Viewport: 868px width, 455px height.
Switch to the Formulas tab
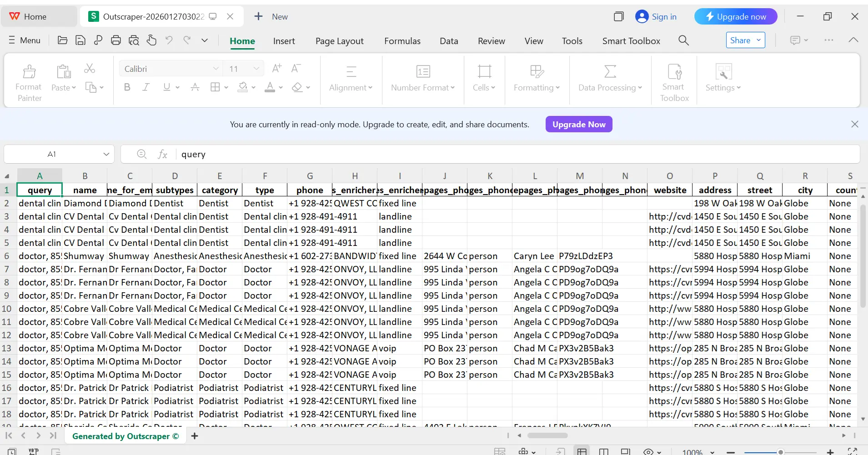(x=402, y=41)
